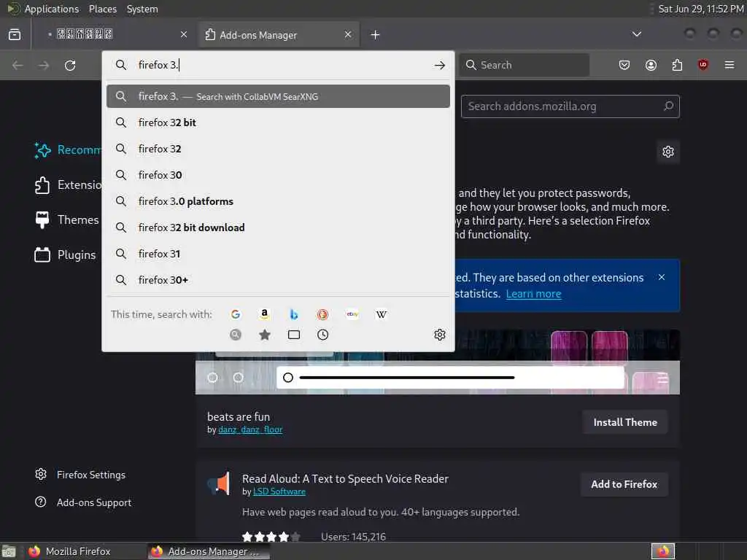747x560 pixels.
Task: Click the Read Aloud megaphone icon
Action: 219,483
